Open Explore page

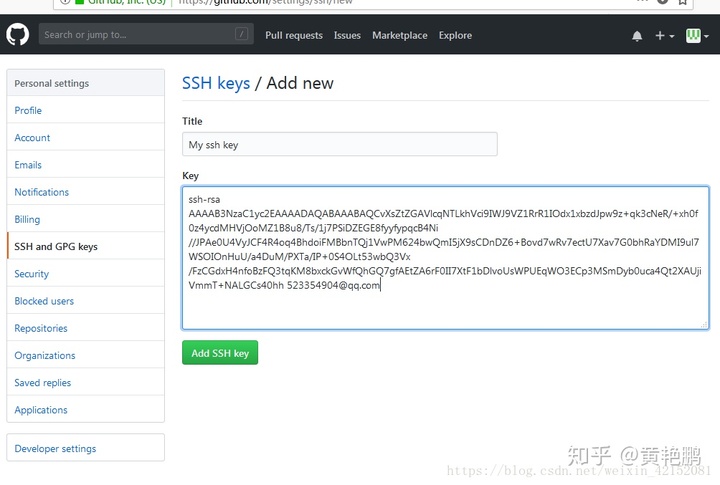tap(455, 35)
